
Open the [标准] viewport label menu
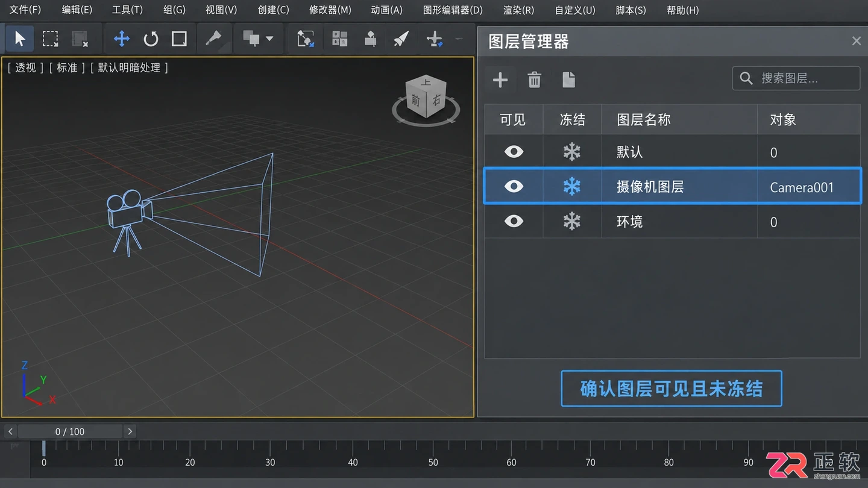(x=67, y=67)
